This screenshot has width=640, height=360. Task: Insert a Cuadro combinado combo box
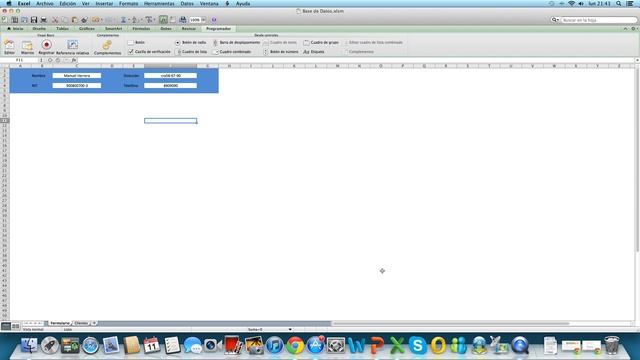click(232, 52)
